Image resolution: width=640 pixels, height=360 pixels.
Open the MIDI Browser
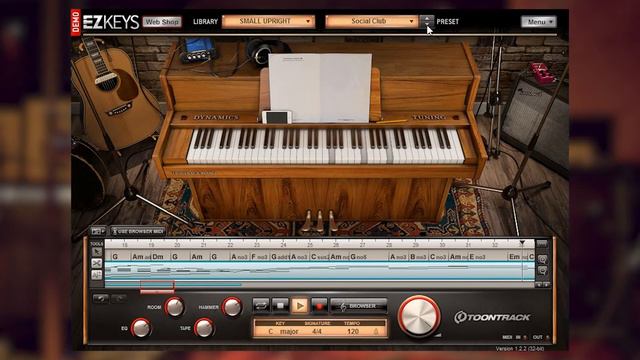[358, 306]
